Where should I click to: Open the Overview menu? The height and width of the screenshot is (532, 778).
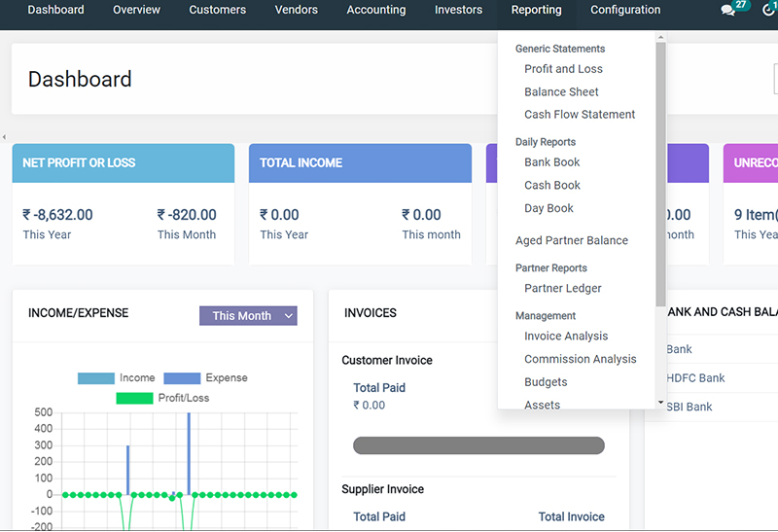[136, 10]
